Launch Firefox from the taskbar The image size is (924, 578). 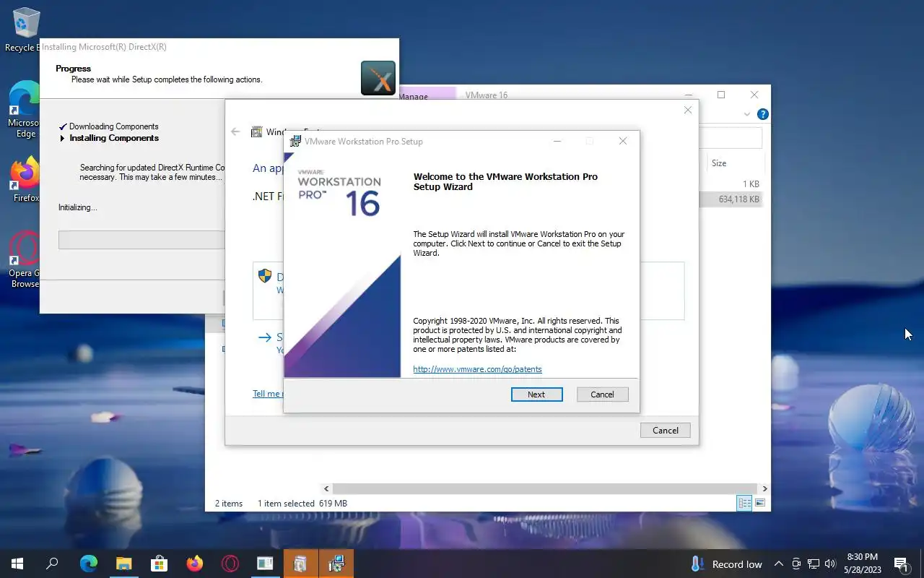[194, 564]
